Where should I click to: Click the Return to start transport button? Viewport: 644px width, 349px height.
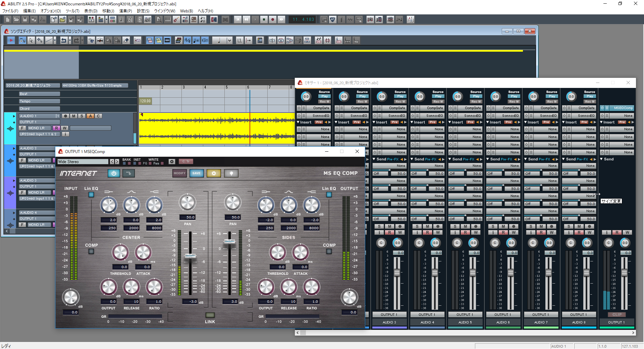[x=237, y=19]
